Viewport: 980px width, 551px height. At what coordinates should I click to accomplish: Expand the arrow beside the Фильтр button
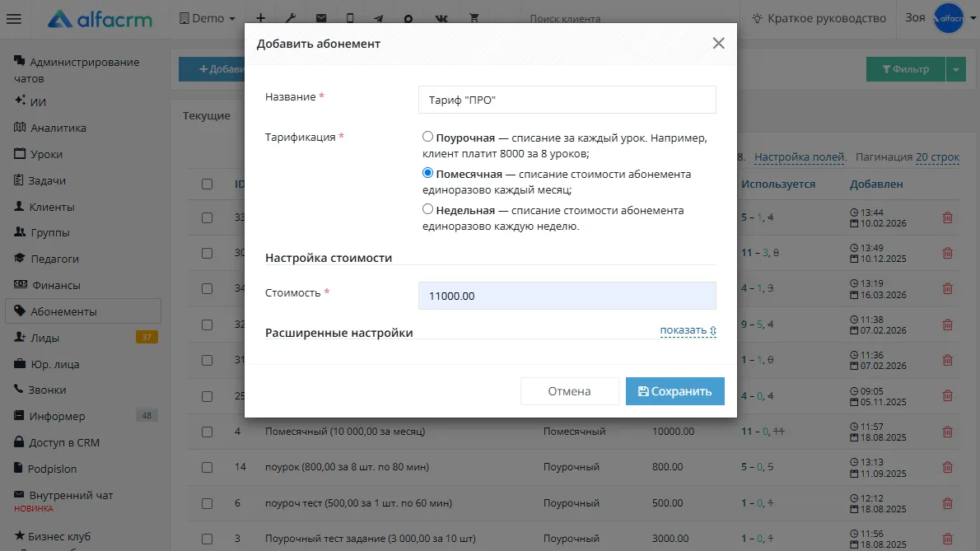tap(955, 69)
